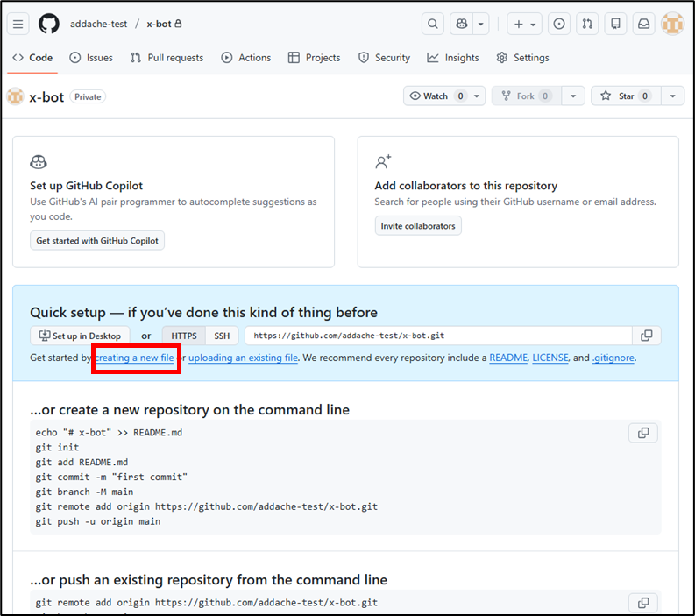Click the GitHub logo home icon
This screenshot has height=616, width=695.
click(x=49, y=24)
